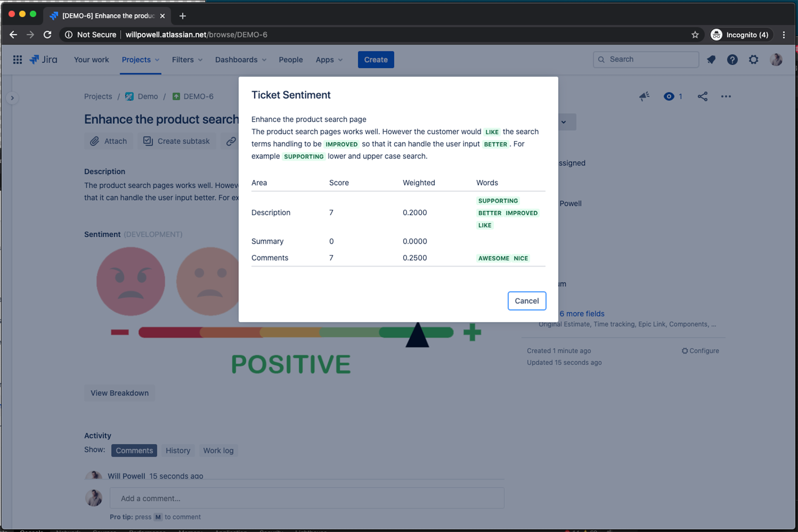Click the DEMO-6 breadcrumb link
This screenshot has height=532, width=798.
point(198,96)
